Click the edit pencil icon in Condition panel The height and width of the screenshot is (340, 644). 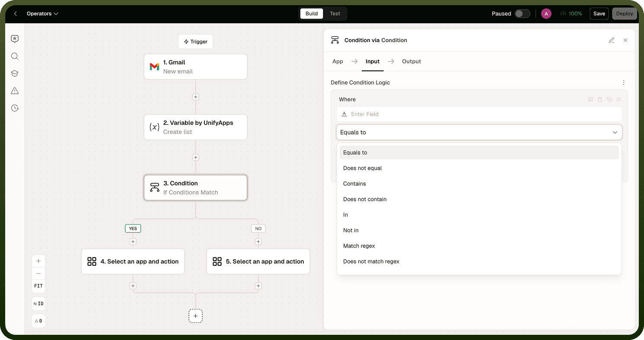coord(612,40)
